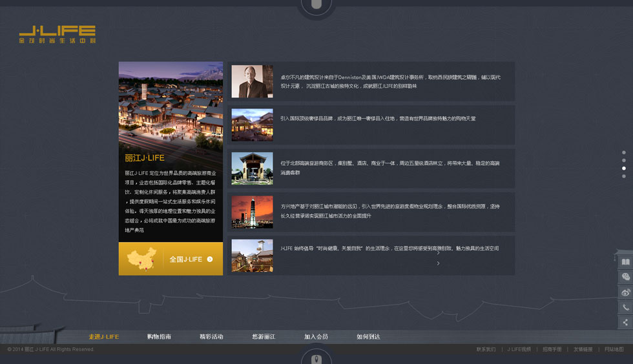
Task: Click the phone icon in right sidebar
Action: (625, 308)
